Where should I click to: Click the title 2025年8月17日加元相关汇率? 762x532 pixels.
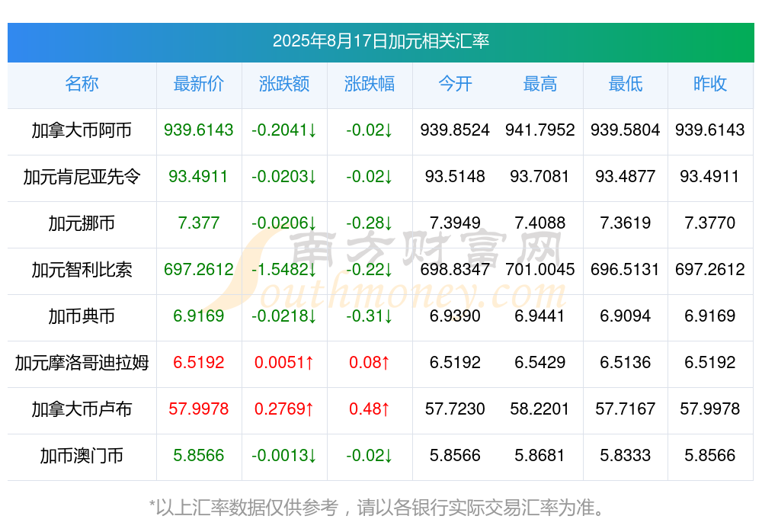tap(380, 41)
